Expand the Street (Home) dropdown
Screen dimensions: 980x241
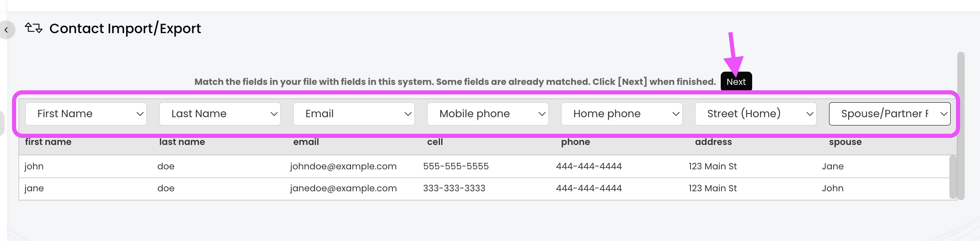coord(756,114)
